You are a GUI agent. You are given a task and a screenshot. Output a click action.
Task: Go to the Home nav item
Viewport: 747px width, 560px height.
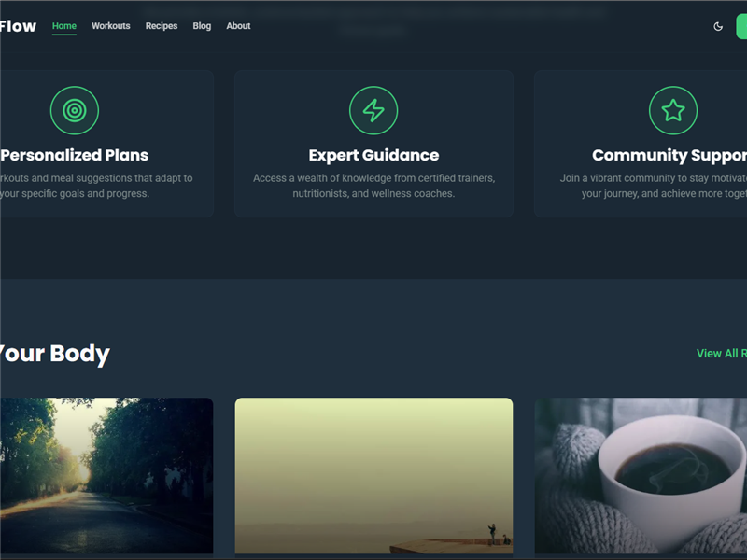click(x=64, y=26)
